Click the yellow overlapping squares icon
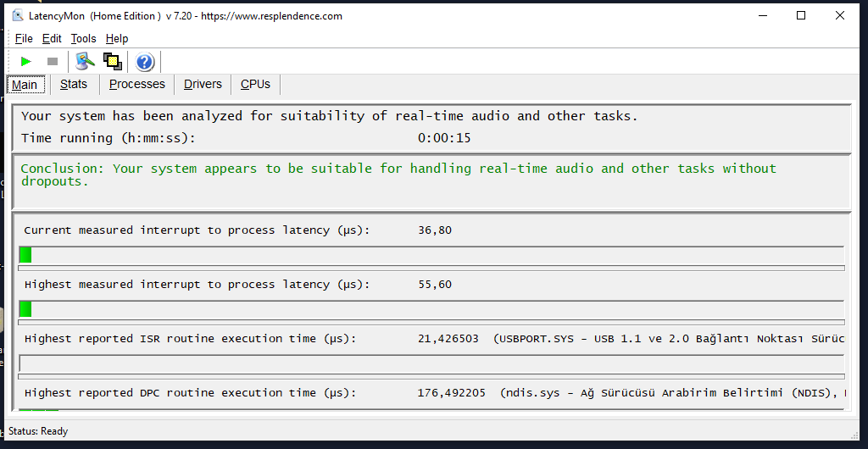Image resolution: width=868 pixels, height=449 pixels. tap(112, 61)
